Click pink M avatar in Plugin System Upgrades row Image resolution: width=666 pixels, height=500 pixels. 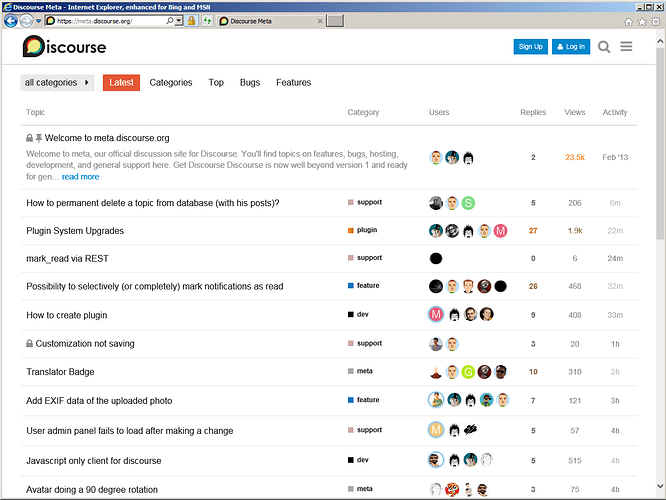[500, 231]
